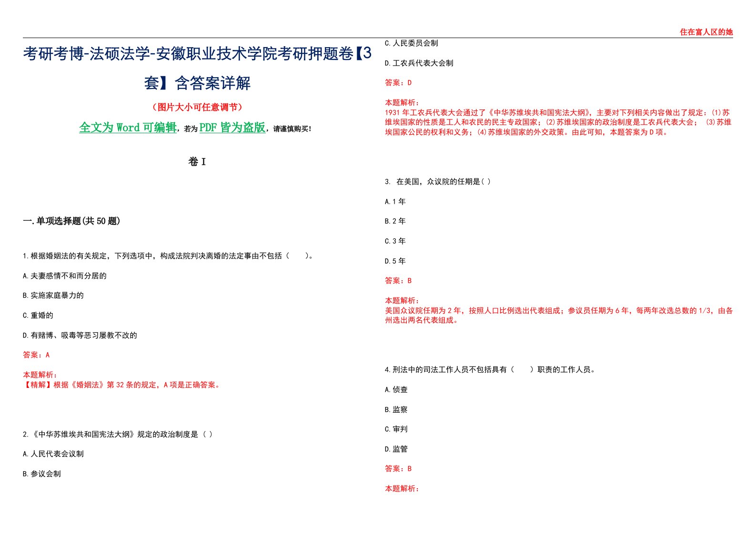
Task: Select option B.实施家庭暴力的
Action: (x=53, y=296)
